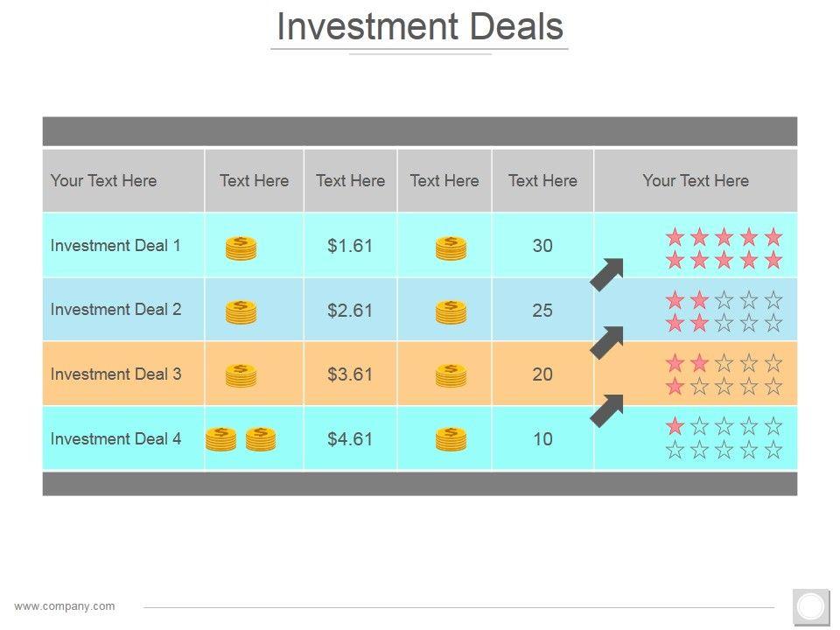Open the www.company.com link
Screen dimensions: 840x630
[x=65, y=606]
